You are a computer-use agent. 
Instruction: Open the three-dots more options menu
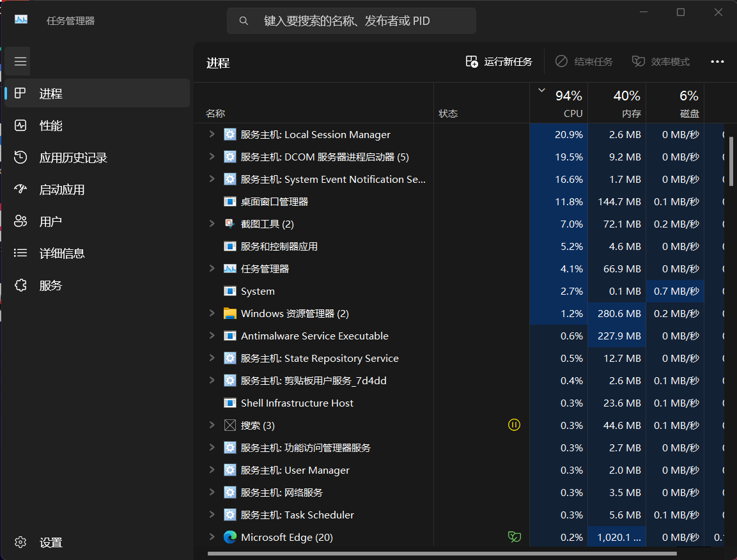coord(717,62)
